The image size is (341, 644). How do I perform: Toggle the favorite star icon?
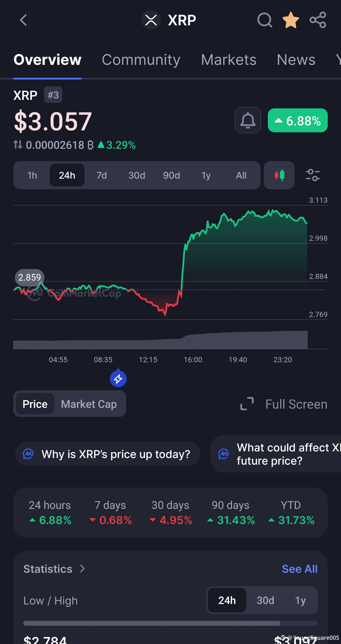pyautogui.click(x=291, y=20)
